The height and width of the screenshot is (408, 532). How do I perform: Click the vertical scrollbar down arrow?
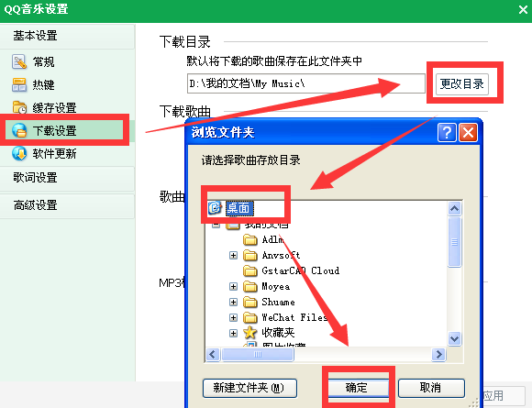point(454,338)
